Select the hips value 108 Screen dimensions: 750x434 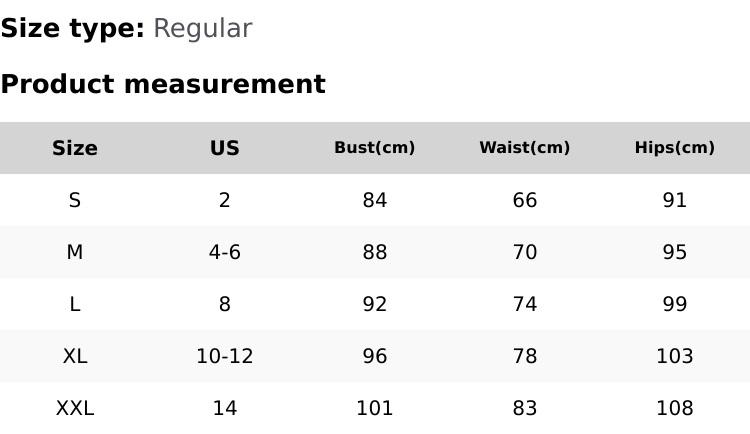coord(675,408)
